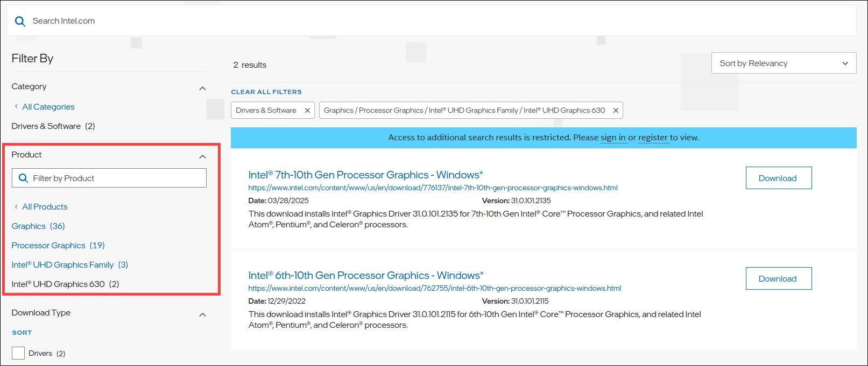This screenshot has height=366, width=868.
Task: Open the sign in link in banner
Action: click(x=613, y=138)
